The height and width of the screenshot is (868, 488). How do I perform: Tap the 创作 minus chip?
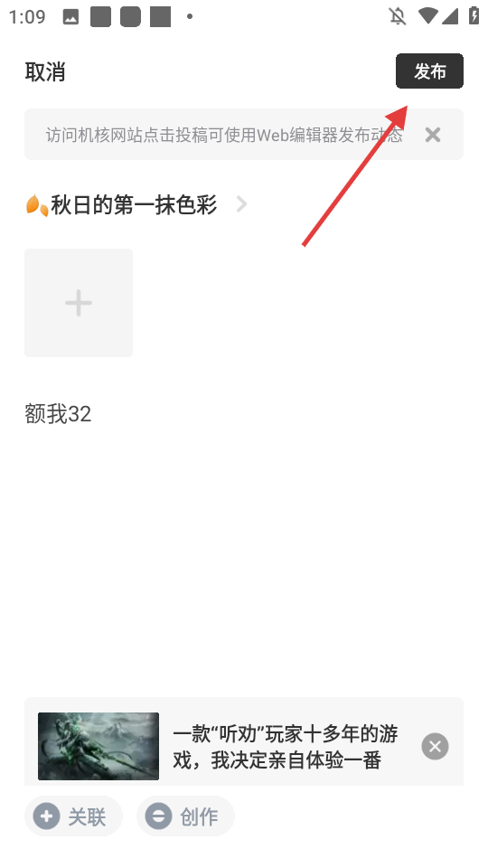point(185,816)
